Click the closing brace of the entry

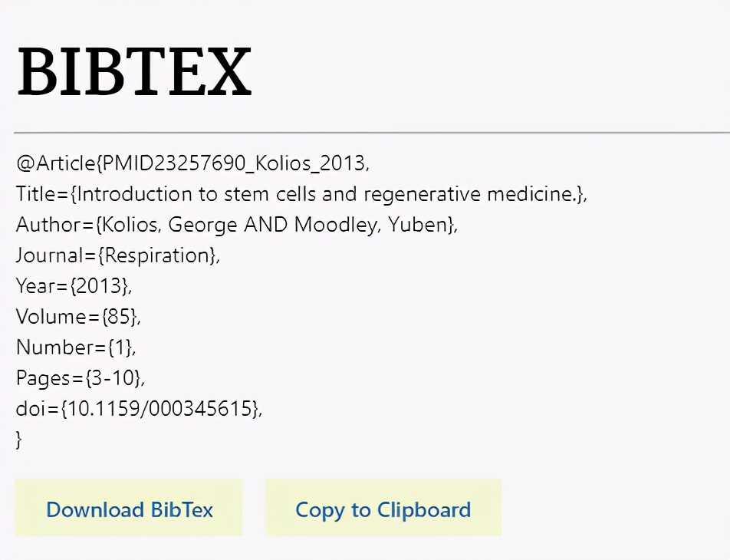[x=19, y=439]
